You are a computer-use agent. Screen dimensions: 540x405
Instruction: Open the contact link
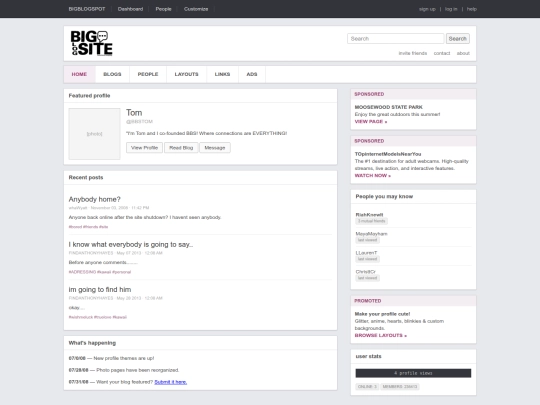tap(442, 53)
